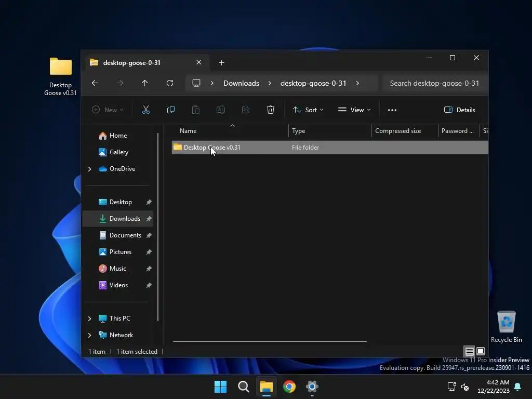Screen dimensions: 532x399
Task: Click File Explorer taskbar icon
Action: (267, 387)
